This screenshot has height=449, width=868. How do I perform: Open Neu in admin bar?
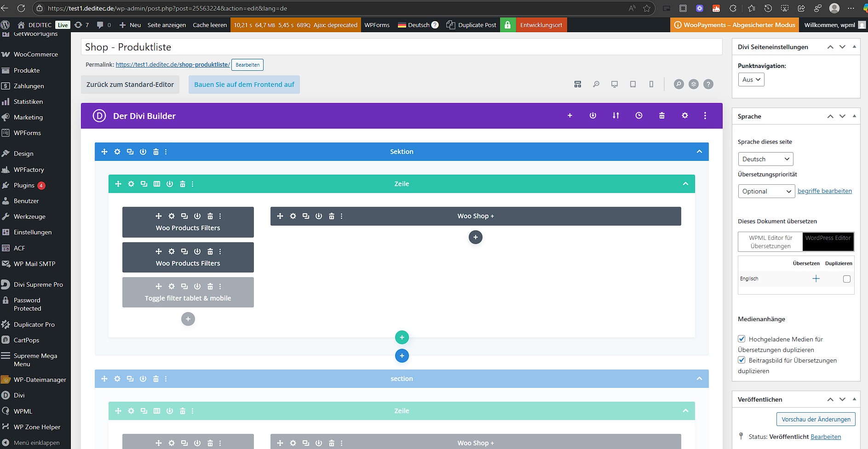click(x=130, y=25)
